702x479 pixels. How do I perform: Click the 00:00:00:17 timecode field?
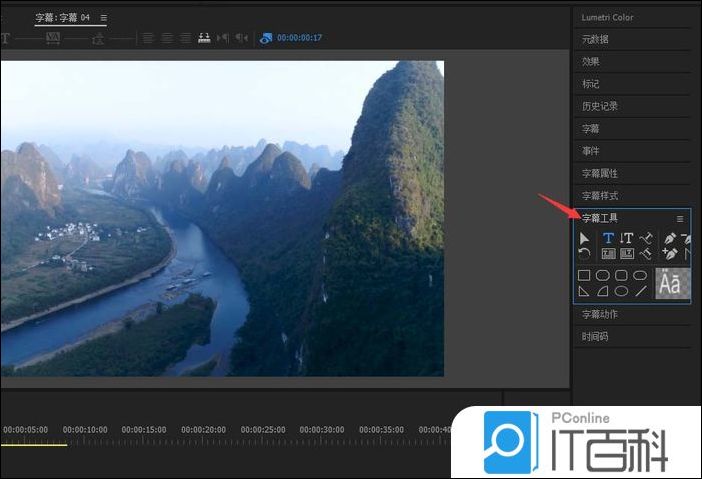click(x=300, y=38)
